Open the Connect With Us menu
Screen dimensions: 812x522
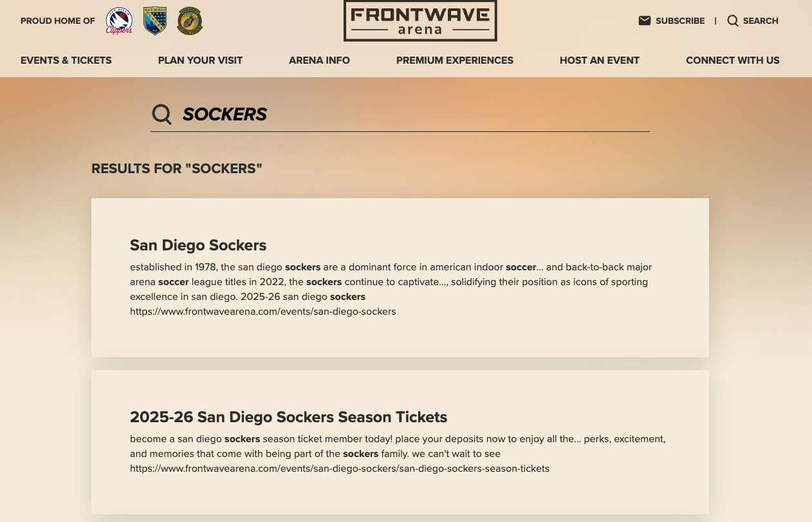click(x=733, y=61)
